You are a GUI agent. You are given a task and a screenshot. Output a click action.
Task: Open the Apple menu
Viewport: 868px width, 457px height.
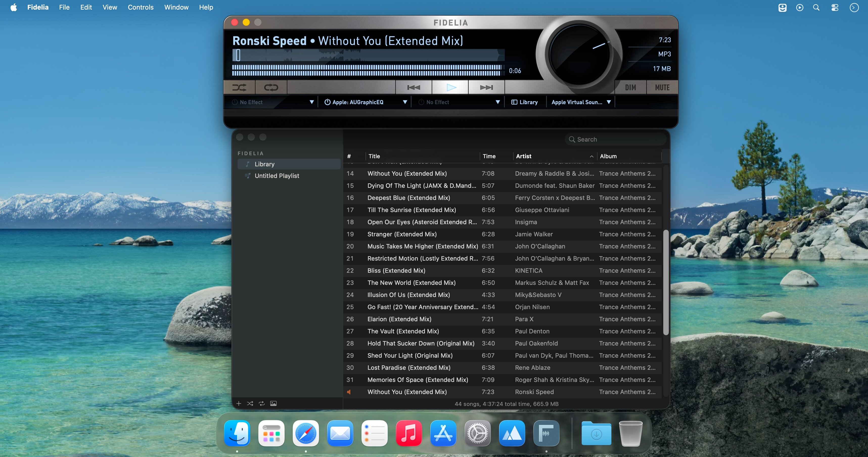coord(13,7)
